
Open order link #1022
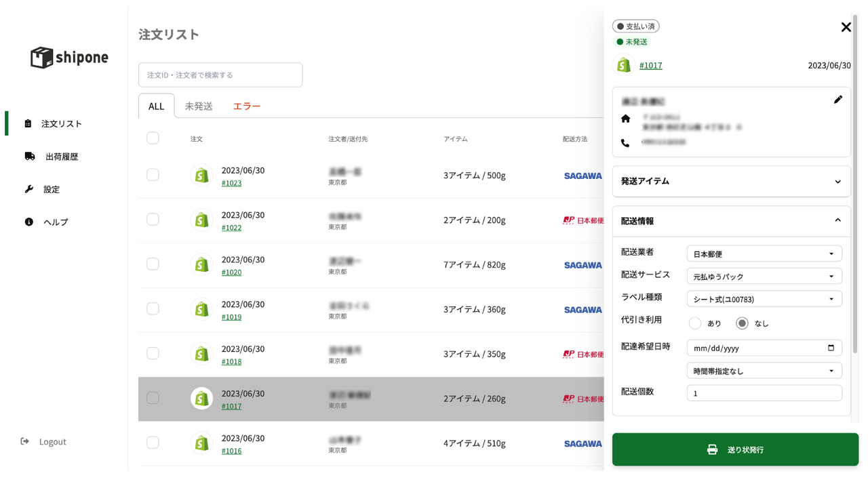(x=231, y=228)
